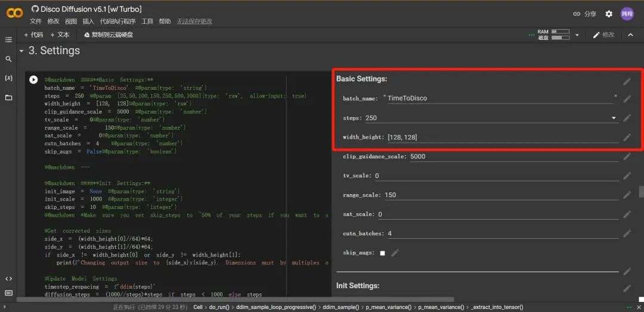Focus the clip_guidance_scale input field

[514, 157]
